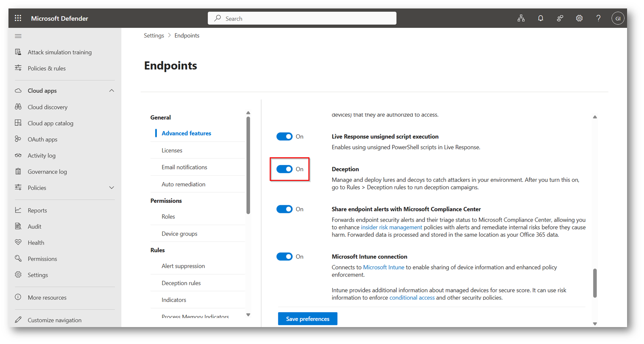
Task: Toggle the Deception switch
Action: click(x=284, y=169)
